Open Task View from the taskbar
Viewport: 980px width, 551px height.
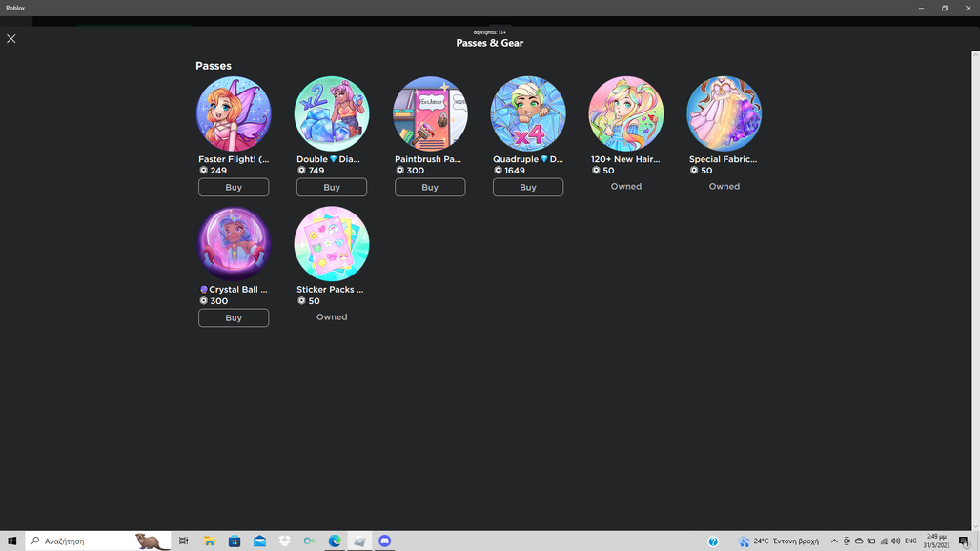(183, 541)
